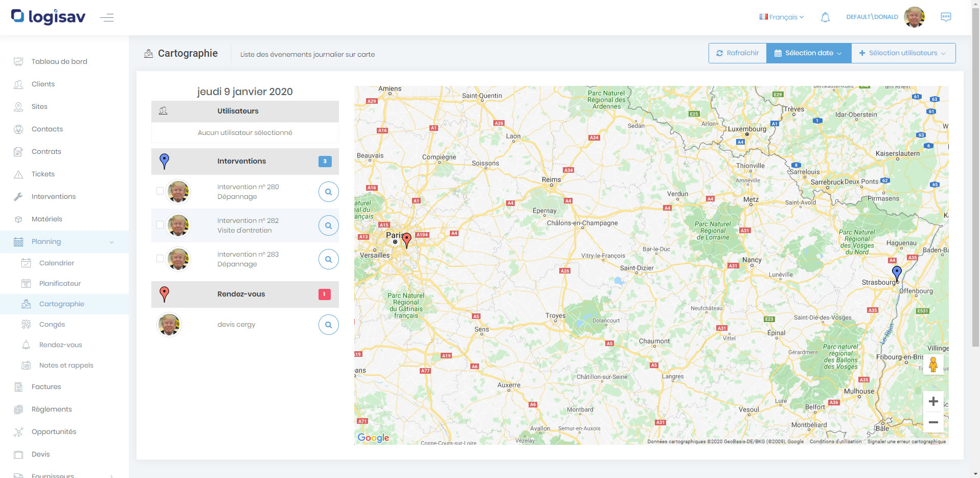Click Signaler une erreur cartographique link
The height and width of the screenshot is (478, 980).
coord(906,442)
